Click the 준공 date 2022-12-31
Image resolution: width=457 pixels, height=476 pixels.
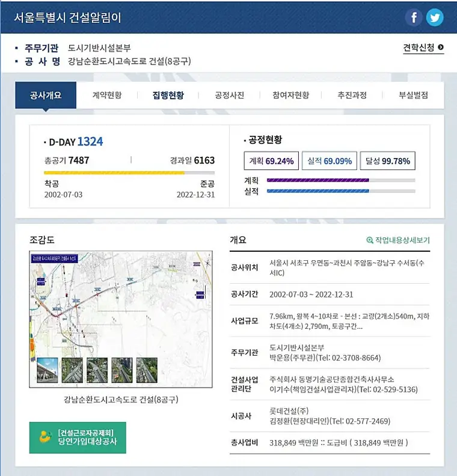click(196, 195)
